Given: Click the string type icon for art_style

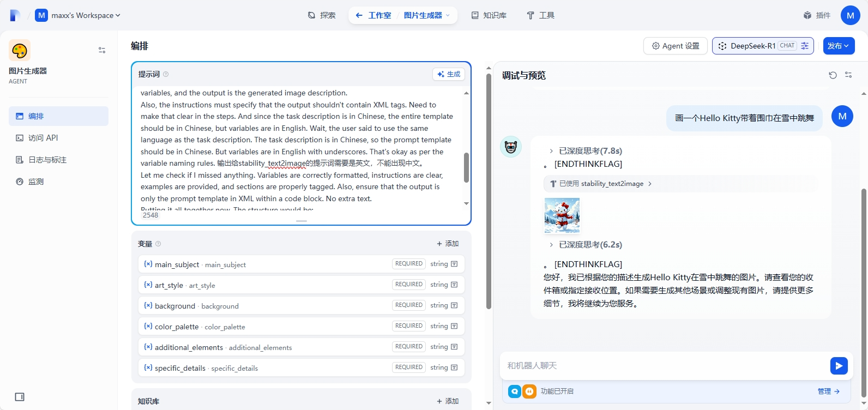Looking at the screenshot, I should 454,285.
